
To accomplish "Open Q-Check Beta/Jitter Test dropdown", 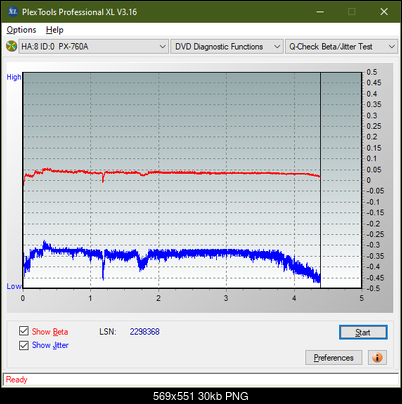I will [x=342, y=47].
